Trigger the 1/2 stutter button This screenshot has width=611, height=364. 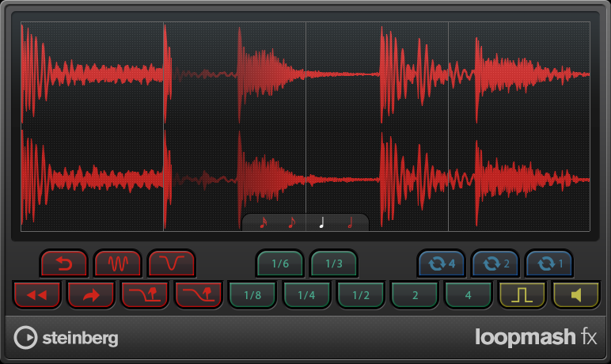click(x=360, y=295)
